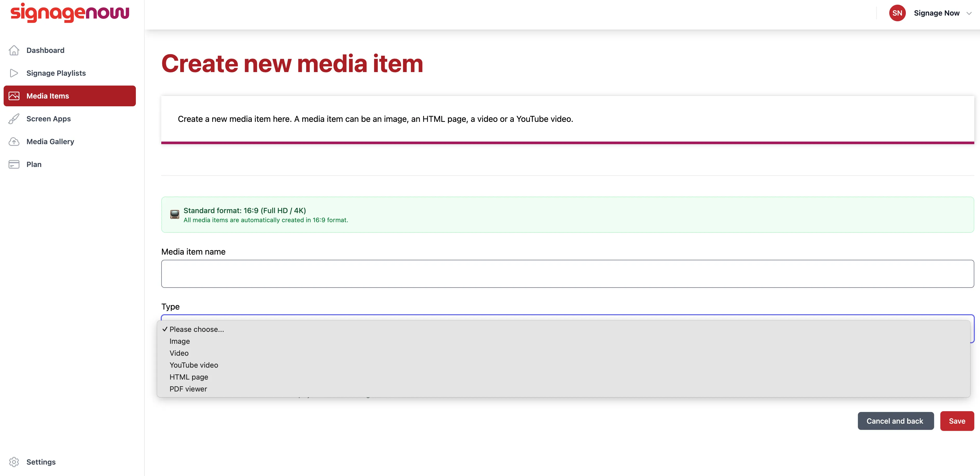Save the new media item

point(957,421)
